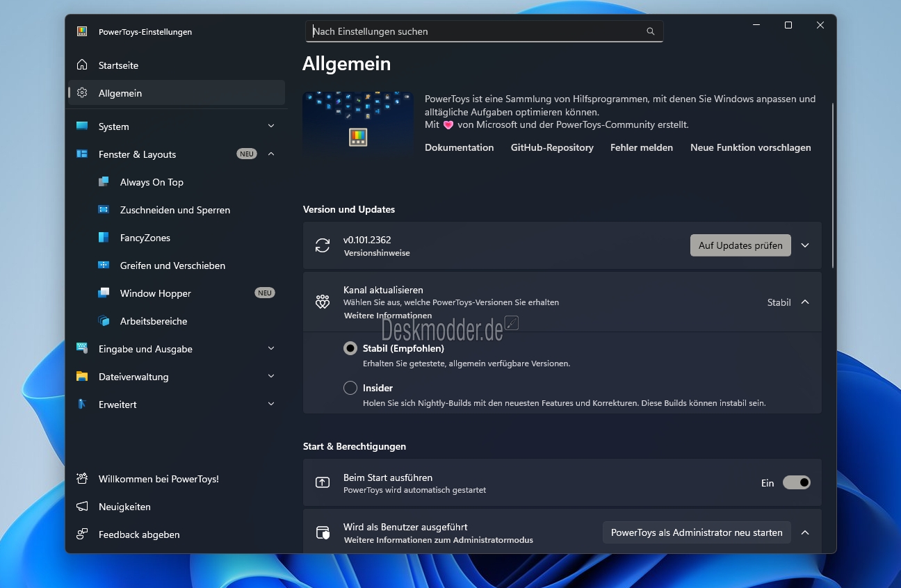Viewport: 901px width, 588px height.
Task: Click the Erweitert icon
Action: [x=82, y=405]
